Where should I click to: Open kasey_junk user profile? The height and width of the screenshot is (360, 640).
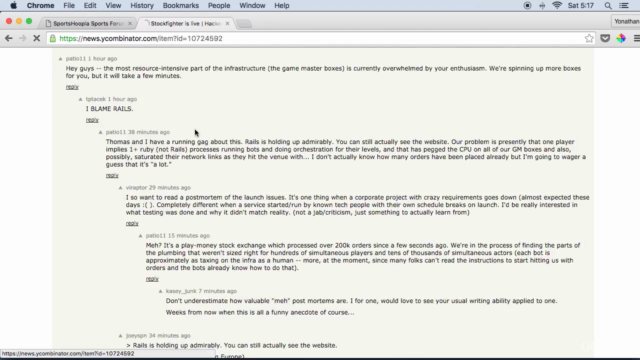point(181,291)
